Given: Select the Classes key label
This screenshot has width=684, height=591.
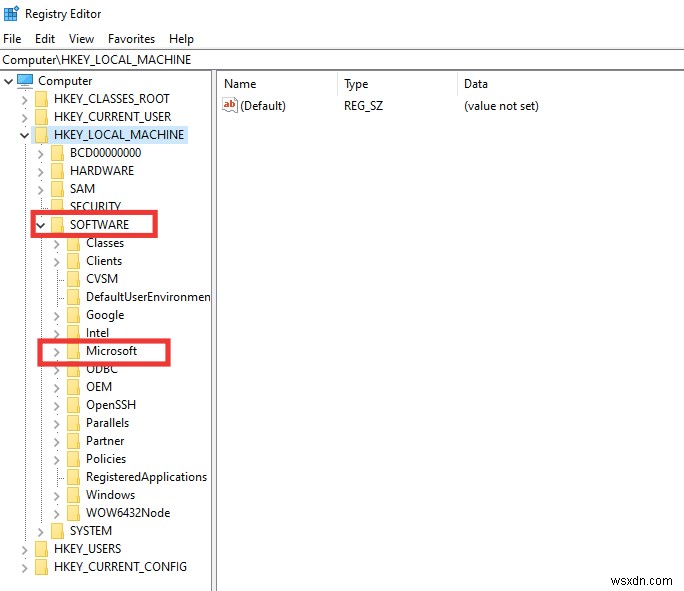Looking at the screenshot, I should tap(105, 243).
